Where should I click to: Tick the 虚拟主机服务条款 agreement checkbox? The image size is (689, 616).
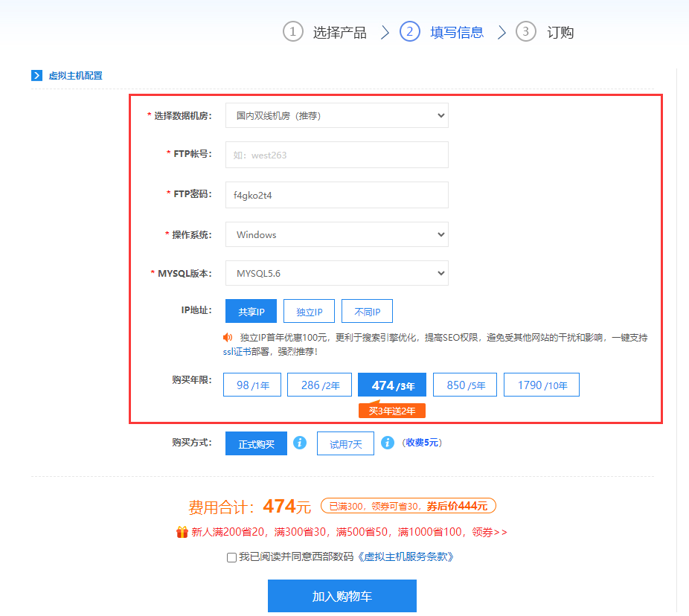tap(231, 557)
